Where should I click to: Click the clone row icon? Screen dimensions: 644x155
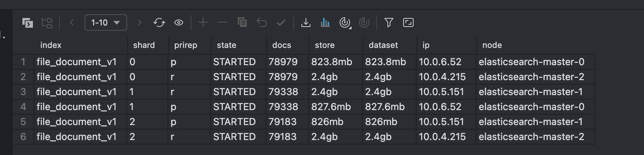[242, 22]
